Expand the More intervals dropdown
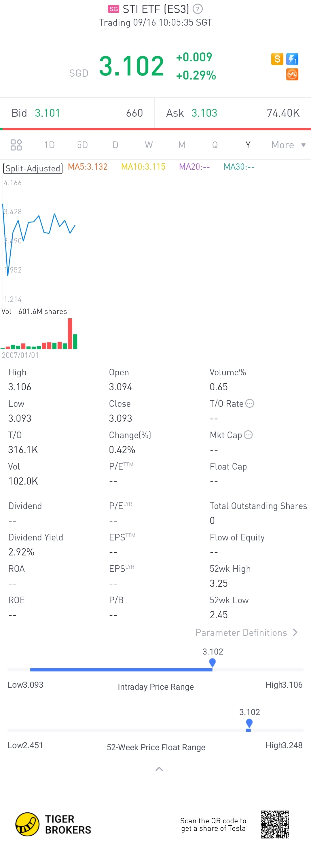This screenshot has height=868, width=311. (x=289, y=145)
